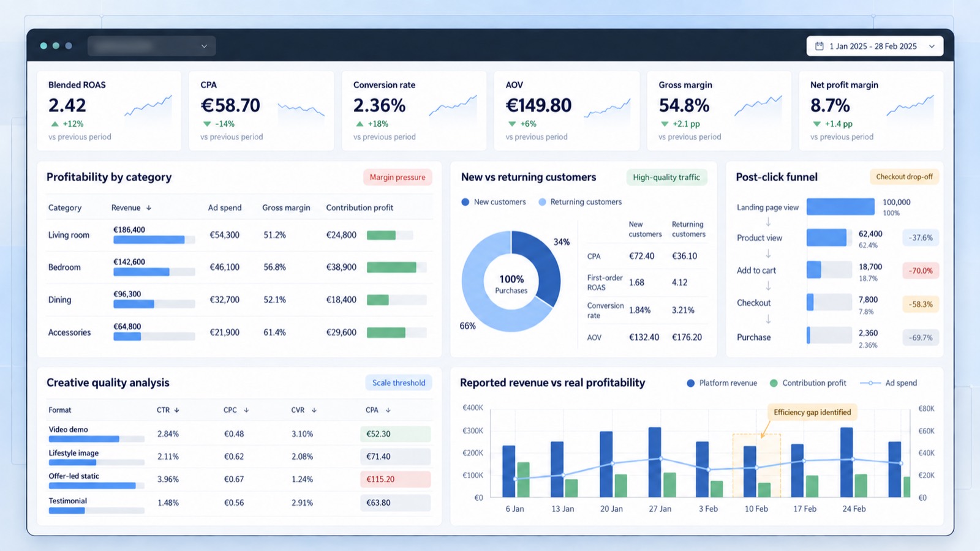Image resolution: width=980 pixels, height=551 pixels.
Task: Click the Landing page view funnel bar
Action: coord(840,206)
